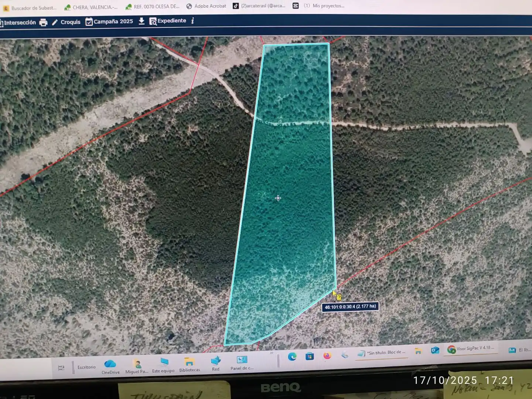Open Outlook from taskbar
The width and height of the screenshot is (532, 399).
[435, 350]
